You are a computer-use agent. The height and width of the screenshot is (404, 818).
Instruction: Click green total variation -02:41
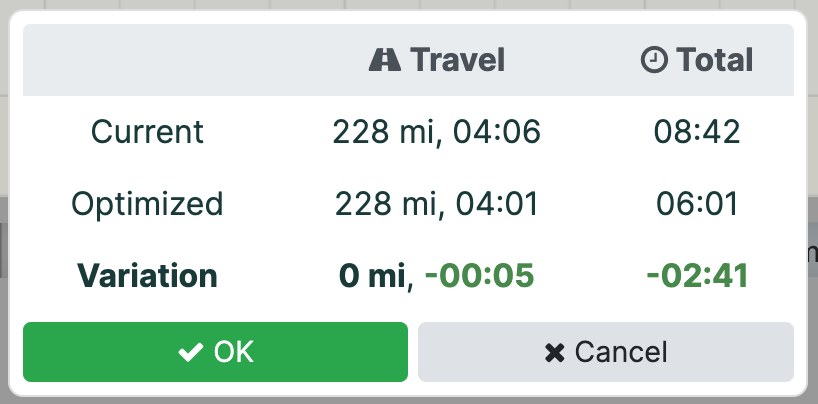point(697,276)
